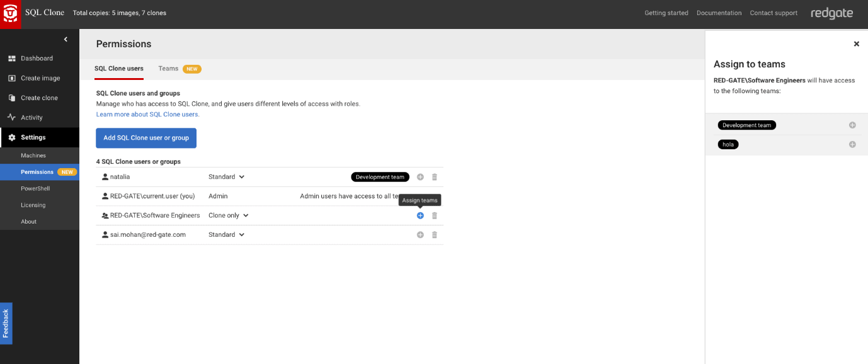Open Learn more about SQL Clone users link

coord(148,115)
